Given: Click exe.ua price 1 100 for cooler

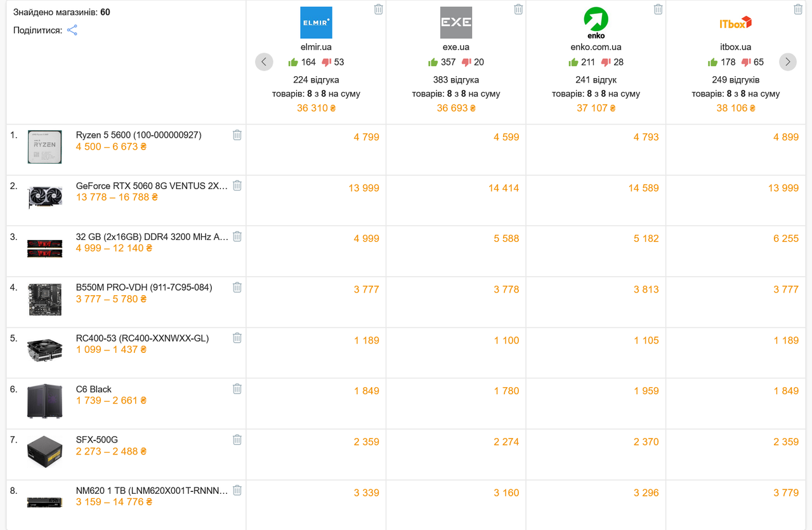Looking at the screenshot, I should tap(506, 340).
